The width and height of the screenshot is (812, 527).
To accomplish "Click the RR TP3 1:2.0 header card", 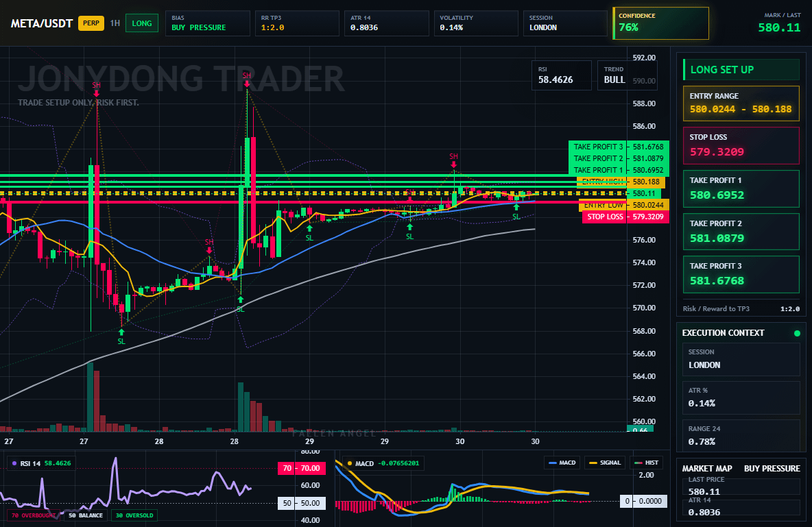I will pos(297,23).
